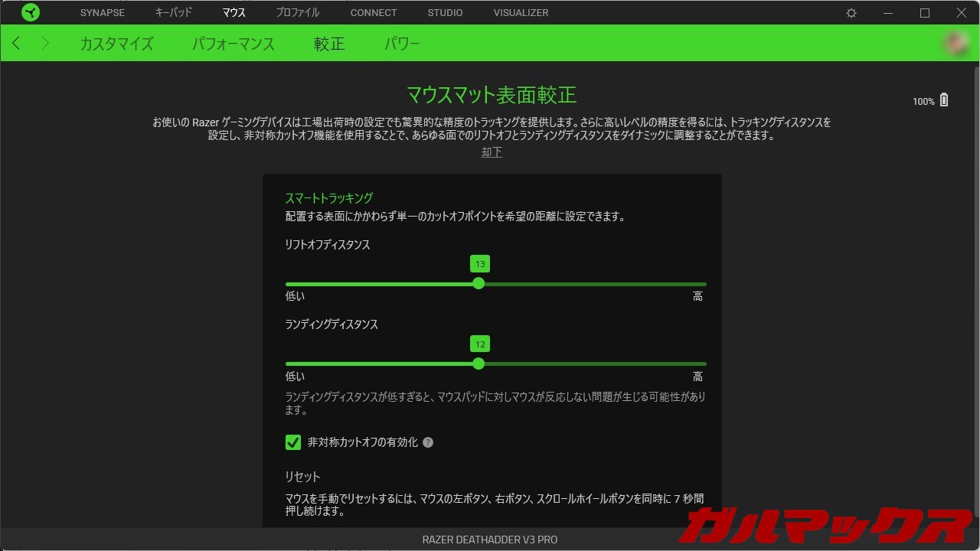Viewport: 980px width, 551px height.
Task: Disable the 非対称カットオフの有効化 checkbox
Action: tap(293, 442)
